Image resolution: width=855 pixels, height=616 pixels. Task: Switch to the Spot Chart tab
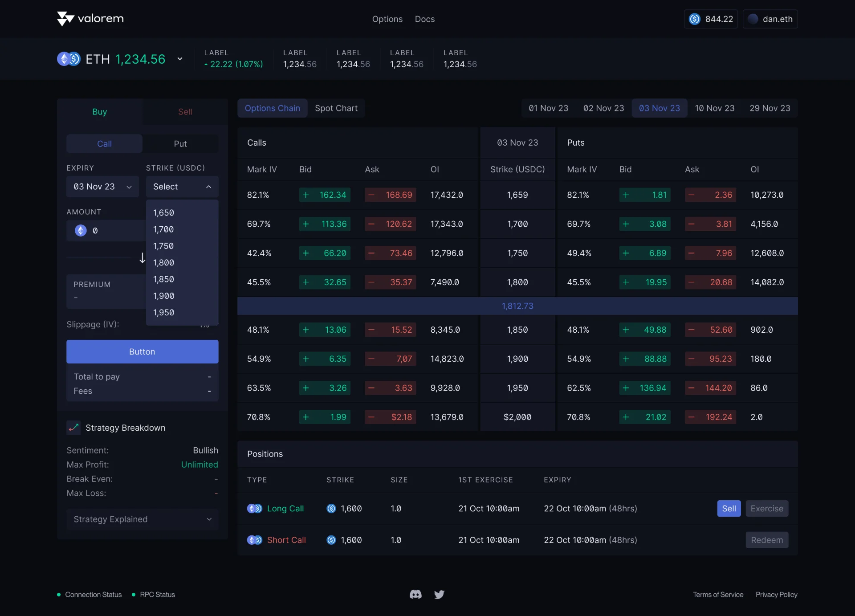(336, 108)
